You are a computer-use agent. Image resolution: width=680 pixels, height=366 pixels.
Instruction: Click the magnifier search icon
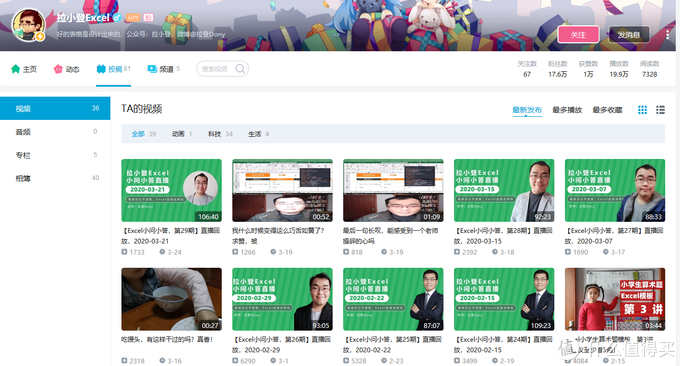tap(240, 69)
